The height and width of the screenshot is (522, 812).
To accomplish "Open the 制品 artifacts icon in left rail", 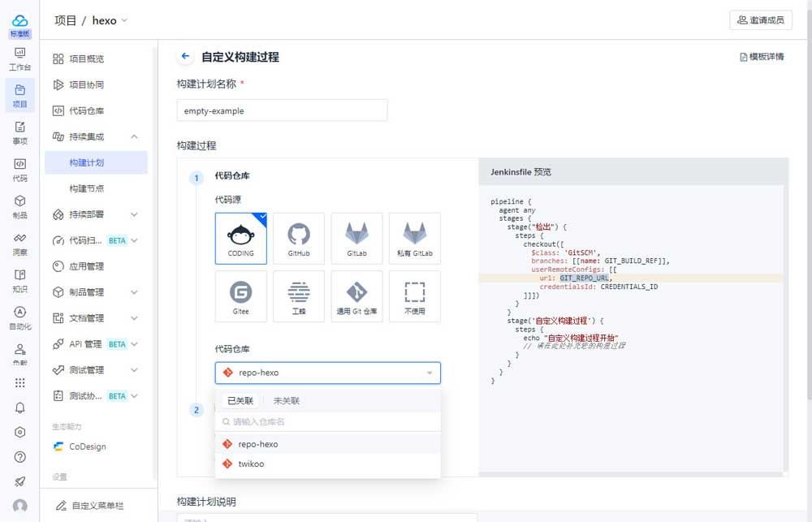I will (19, 207).
